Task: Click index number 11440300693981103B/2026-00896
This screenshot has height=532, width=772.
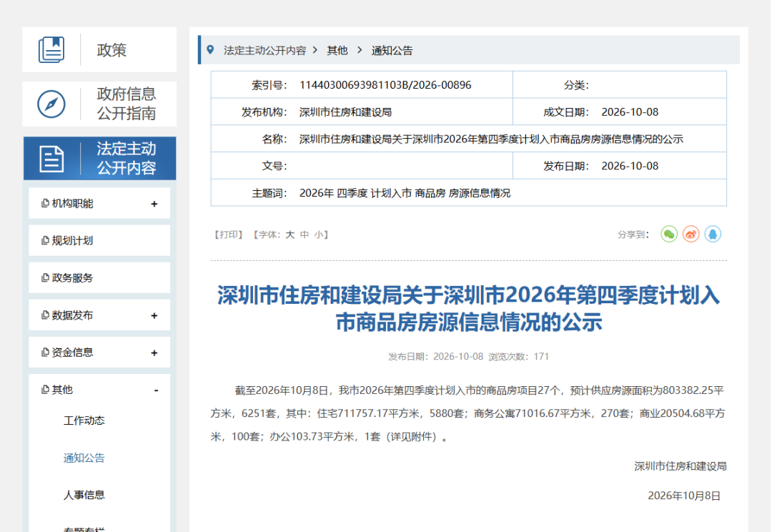Action: [x=385, y=84]
